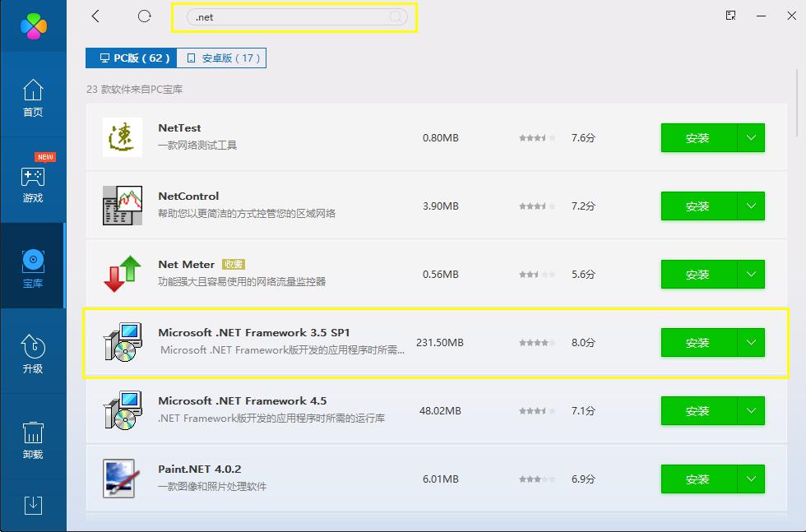The height and width of the screenshot is (532, 806).
Task: Focus the search box containing .net
Action: click(288, 17)
